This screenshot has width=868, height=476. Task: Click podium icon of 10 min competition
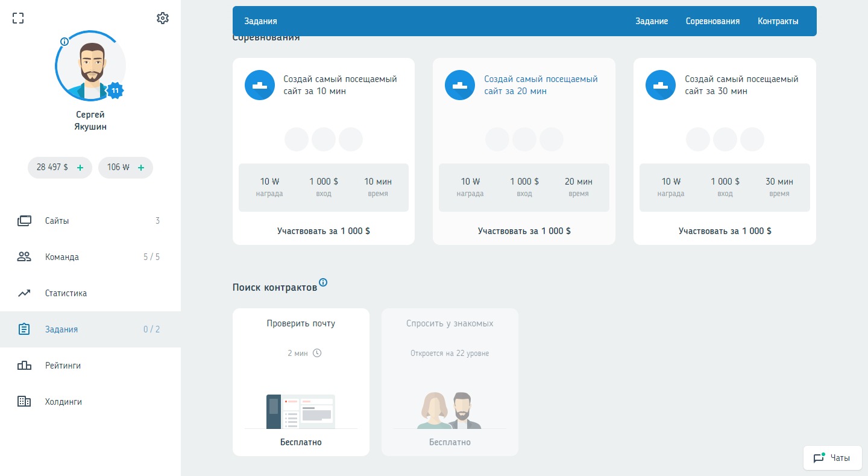pyautogui.click(x=260, y=85)
